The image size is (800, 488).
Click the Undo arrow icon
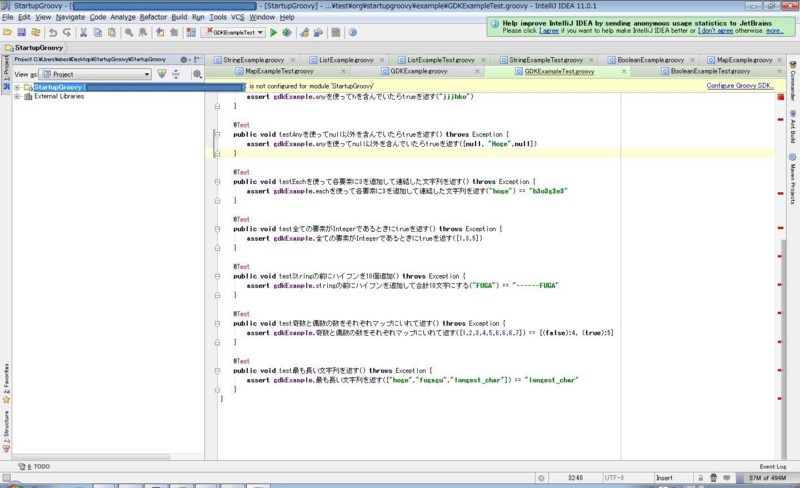click(x=53, y=32)
